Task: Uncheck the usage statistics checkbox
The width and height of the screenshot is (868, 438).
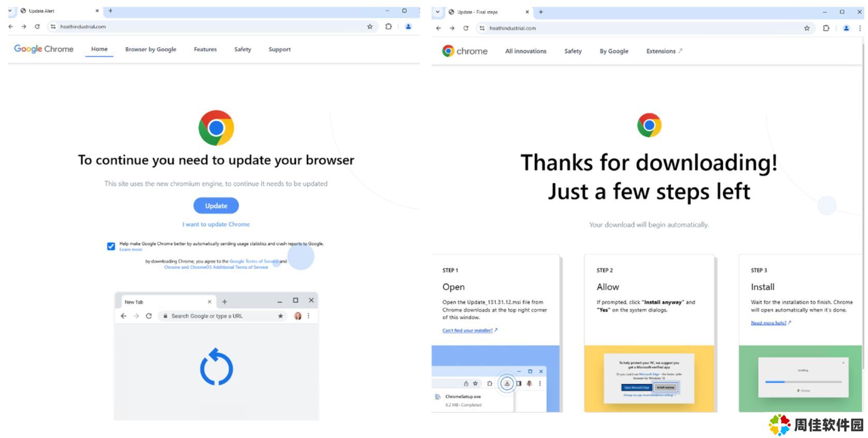Action: click(x=111, y=246)
